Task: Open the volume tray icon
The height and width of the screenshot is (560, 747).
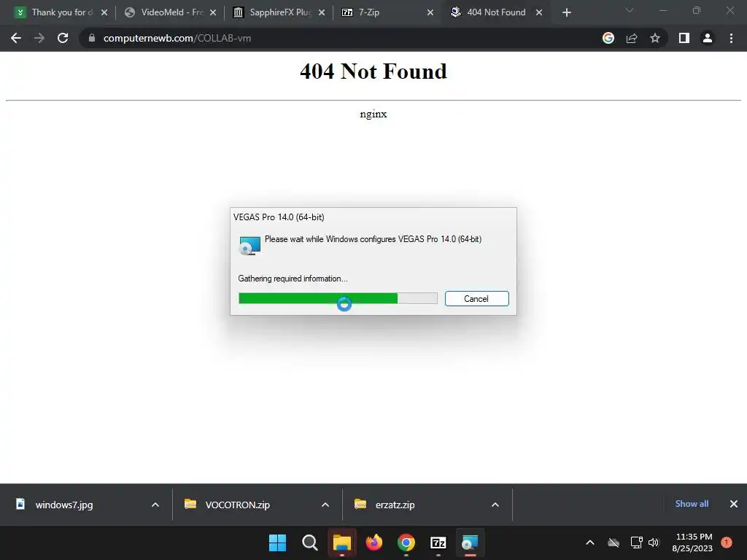Action: tap(654, 542)
